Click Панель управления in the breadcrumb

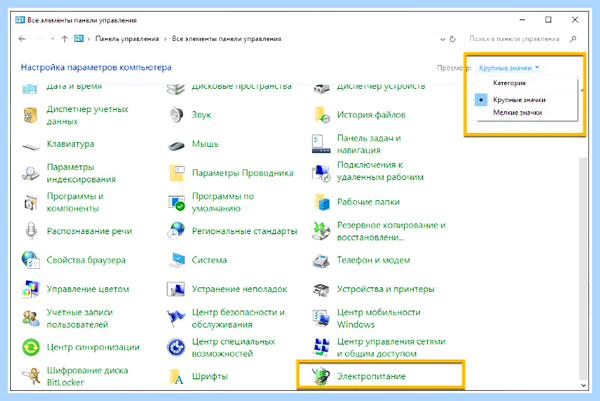[x=127, y=39]
